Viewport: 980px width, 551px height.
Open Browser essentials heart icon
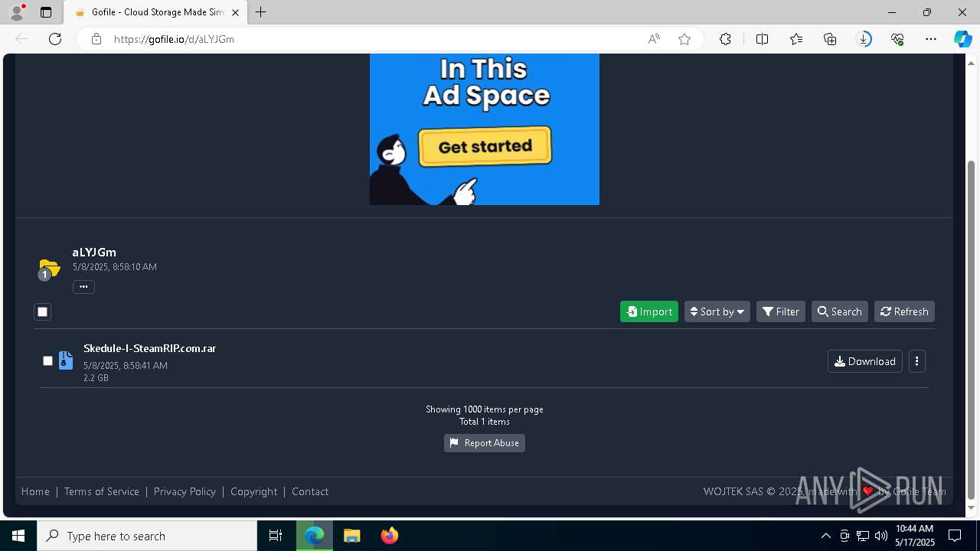pos(897,39)
